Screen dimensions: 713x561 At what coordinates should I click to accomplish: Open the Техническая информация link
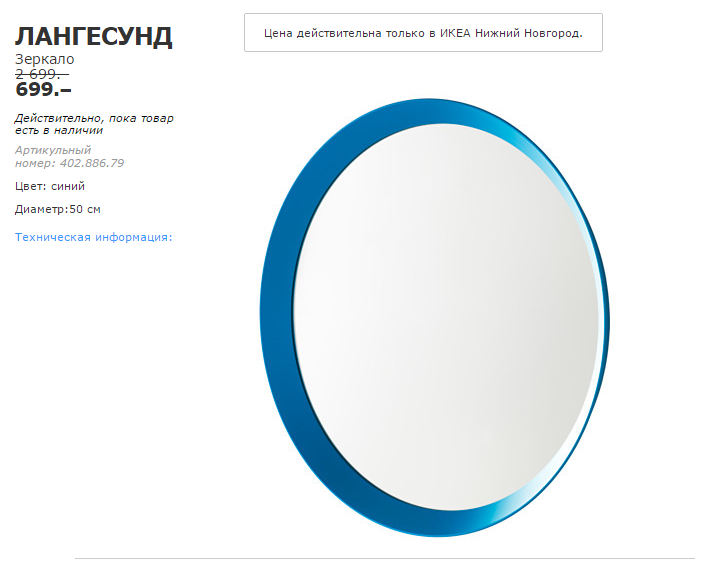[94, 237]
